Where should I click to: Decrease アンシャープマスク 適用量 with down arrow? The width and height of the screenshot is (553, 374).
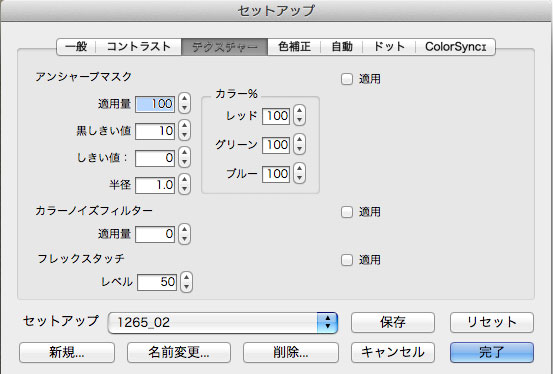[x=184, y=108]
